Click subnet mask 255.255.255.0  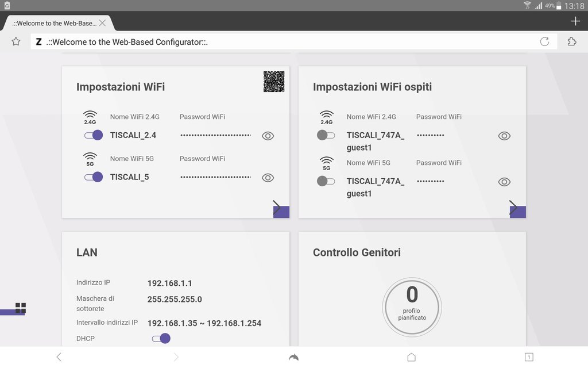tap(175, 299)
